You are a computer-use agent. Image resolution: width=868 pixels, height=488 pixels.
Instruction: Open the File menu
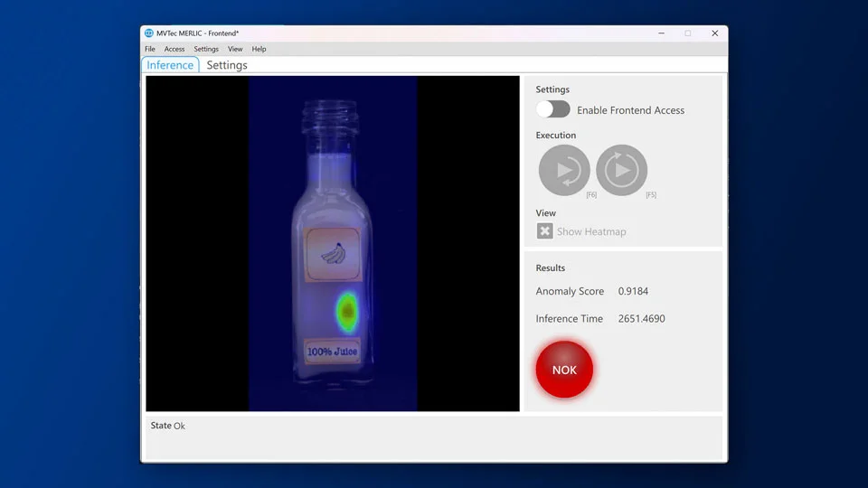(150, 49)
